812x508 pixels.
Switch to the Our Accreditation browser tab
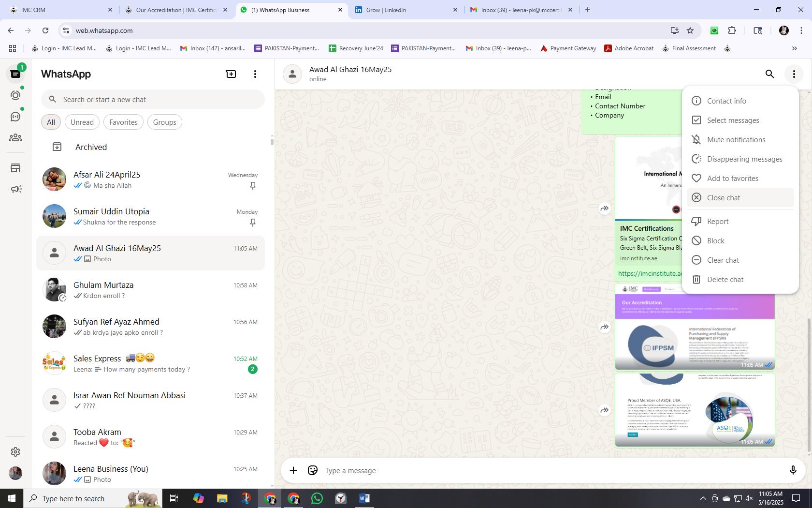coord(175,10)
